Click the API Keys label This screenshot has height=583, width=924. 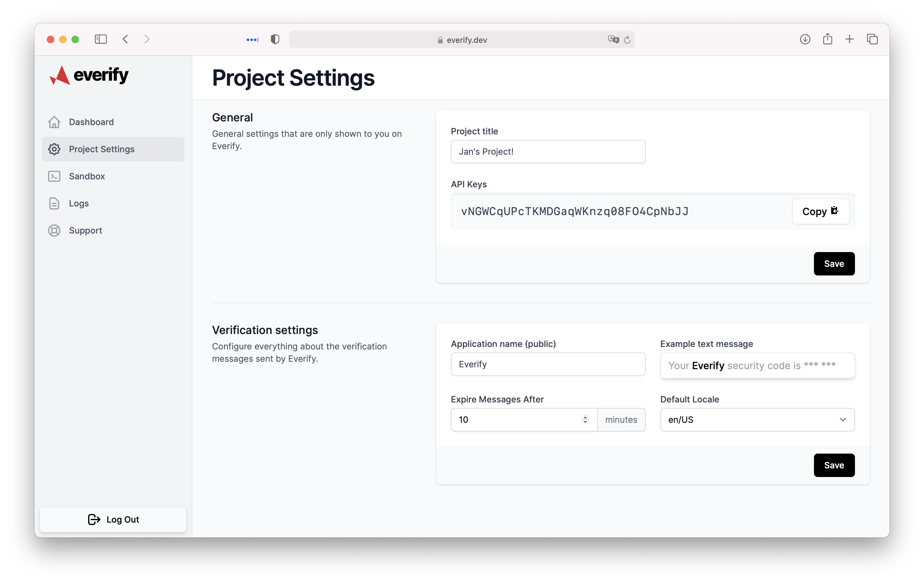468,184
